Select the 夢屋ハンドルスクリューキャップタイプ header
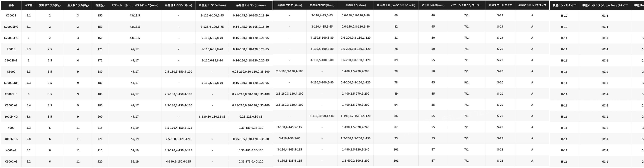Viewport: 644px width, 168px height. pyautogui.click(x=605, y=5)
